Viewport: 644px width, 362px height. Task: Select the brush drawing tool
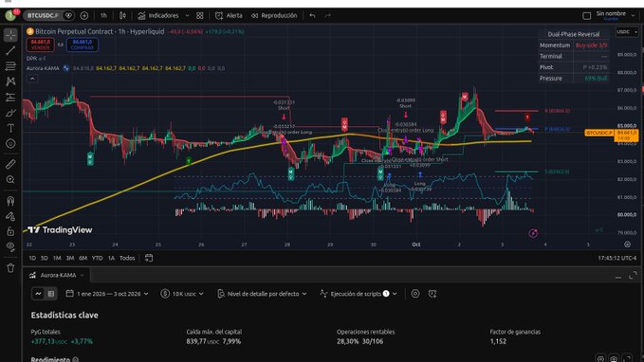pos(10,113)
